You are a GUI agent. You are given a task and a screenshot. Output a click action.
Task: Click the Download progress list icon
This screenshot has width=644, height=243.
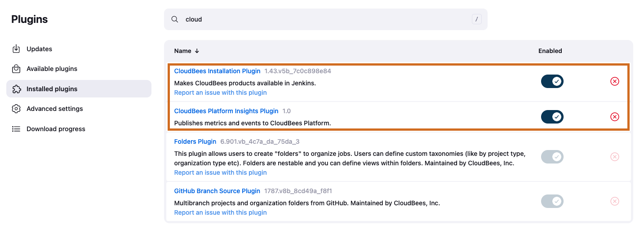[16, 129]
